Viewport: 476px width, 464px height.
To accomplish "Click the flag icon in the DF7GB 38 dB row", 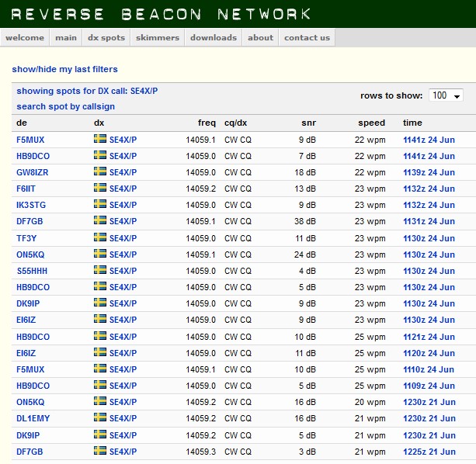I will pos(99,221).
